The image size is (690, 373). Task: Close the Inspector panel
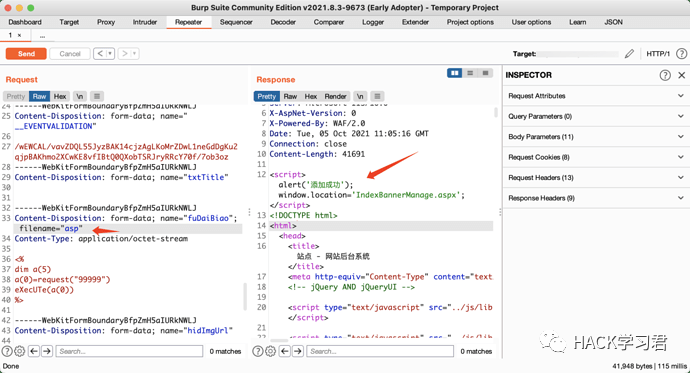pyautogui.click(x=682, y=75)
